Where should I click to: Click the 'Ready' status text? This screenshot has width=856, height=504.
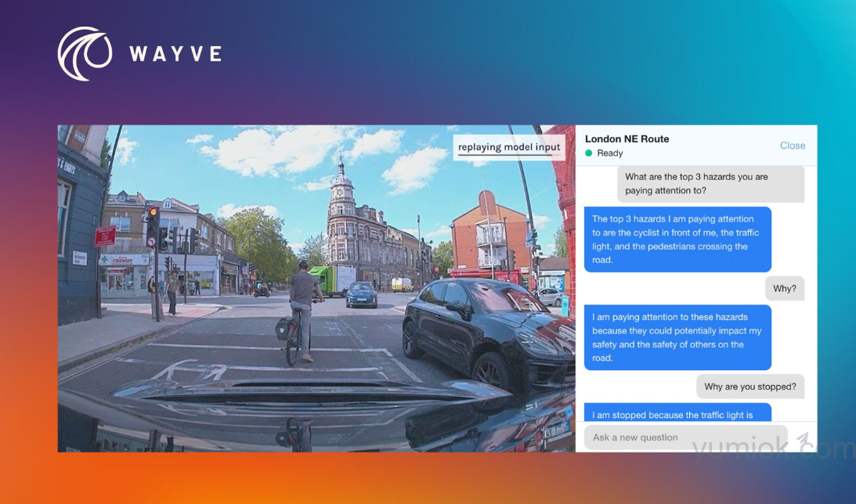[609, 153]
